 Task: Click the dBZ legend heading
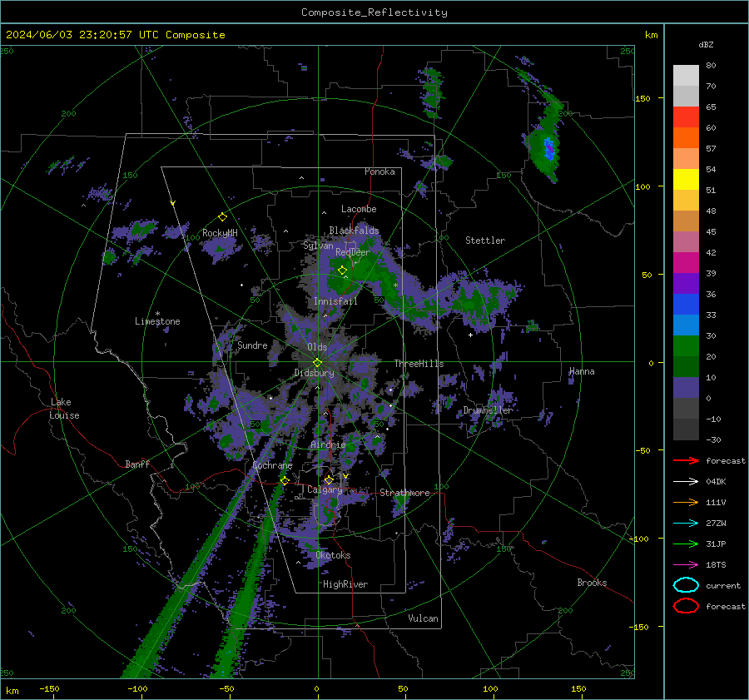706,44
